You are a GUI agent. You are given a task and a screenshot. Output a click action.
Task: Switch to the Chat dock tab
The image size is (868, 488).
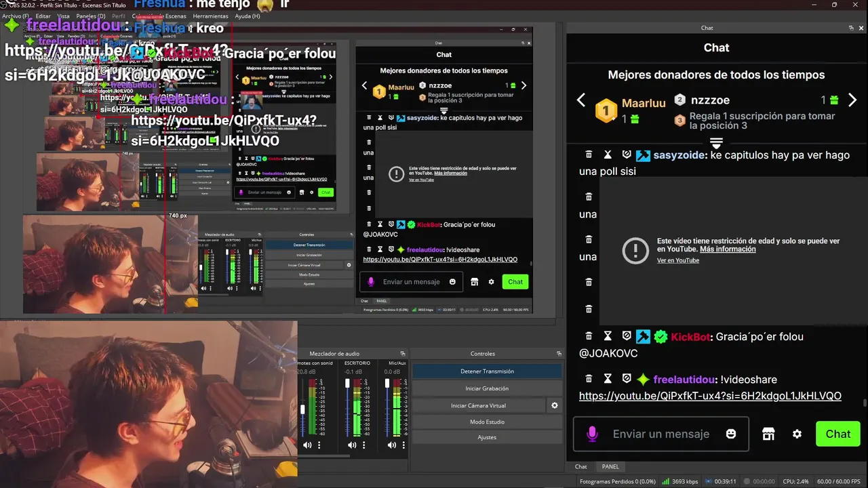(x=581, y=466)
